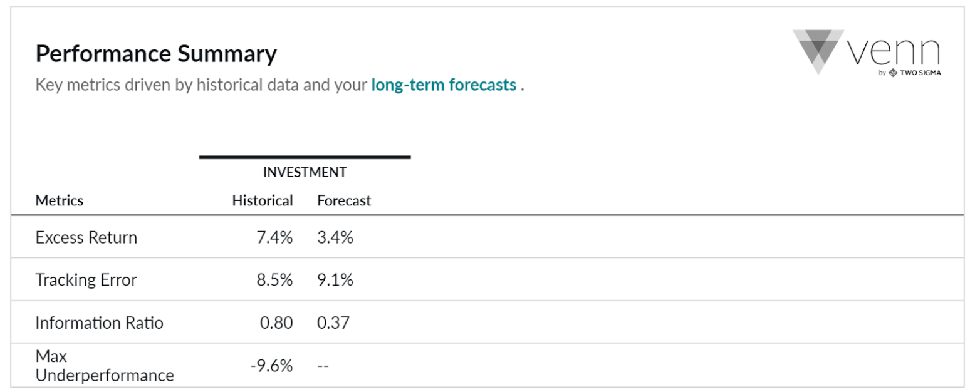Click the 0.37 forecast information ratio
980x392 pixels.
click(333, 323)
